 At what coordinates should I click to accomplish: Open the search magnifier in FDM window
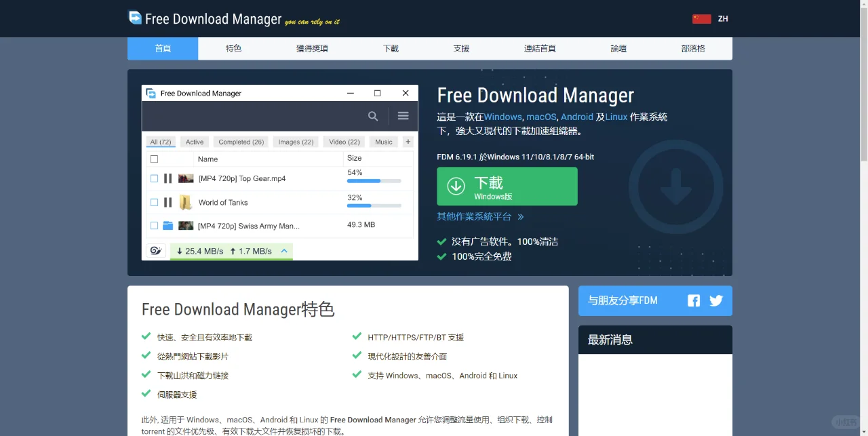pyautogui.click(x=373, y=116)
